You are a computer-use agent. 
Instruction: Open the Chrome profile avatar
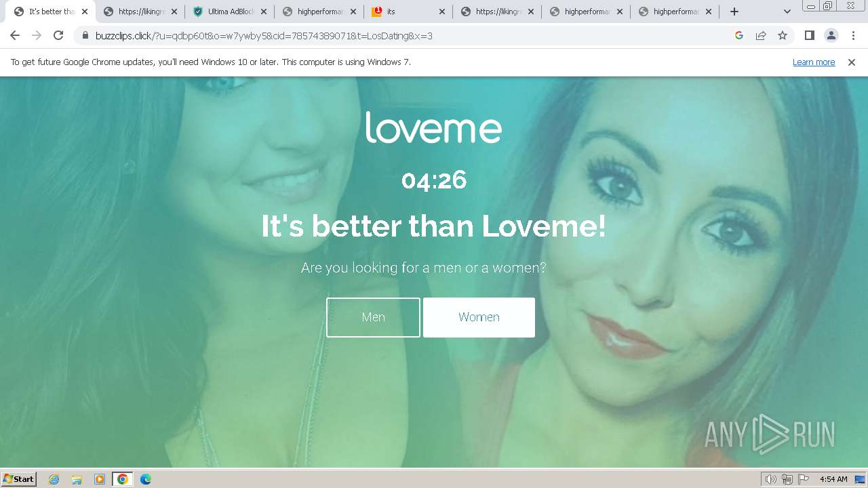point(831,36)
